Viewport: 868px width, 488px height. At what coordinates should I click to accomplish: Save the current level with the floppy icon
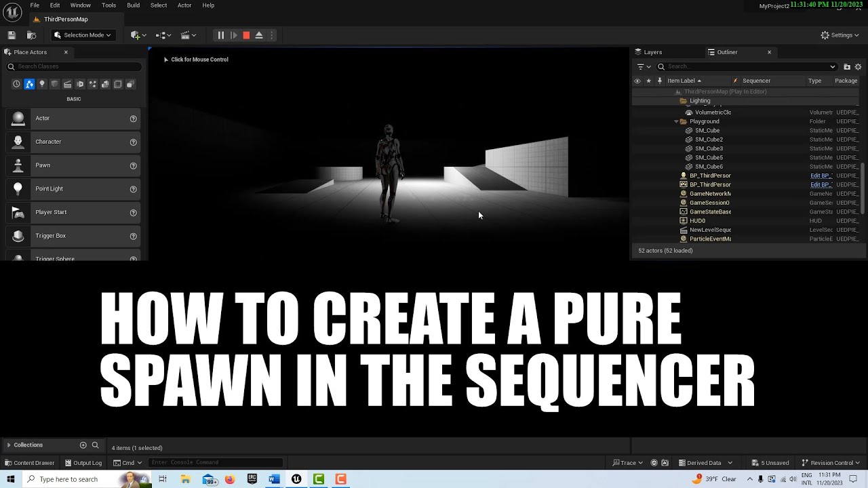12,35
